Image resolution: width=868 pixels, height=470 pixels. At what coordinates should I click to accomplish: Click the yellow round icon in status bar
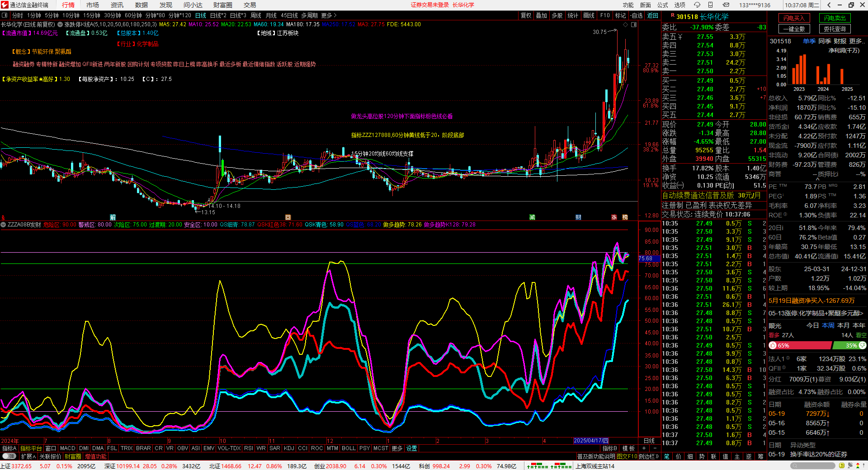tap(841, 465)
